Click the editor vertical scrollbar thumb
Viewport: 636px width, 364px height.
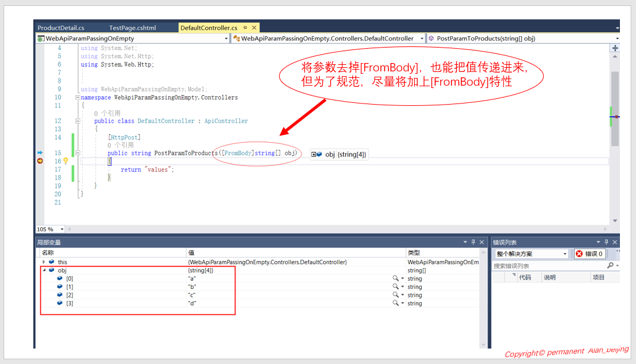pyautogui.click(x=615, y=109)
